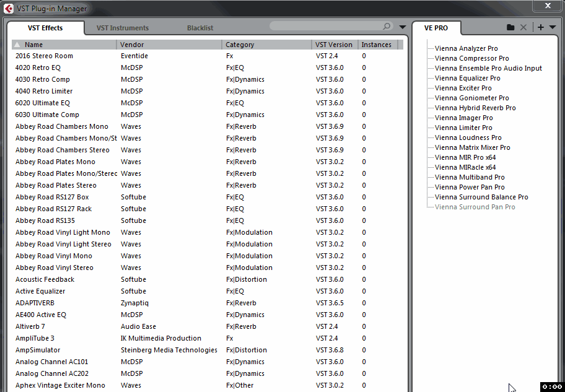Select the AmpSimulator plug-in row
565x392 pixels.
coord(207,351)
